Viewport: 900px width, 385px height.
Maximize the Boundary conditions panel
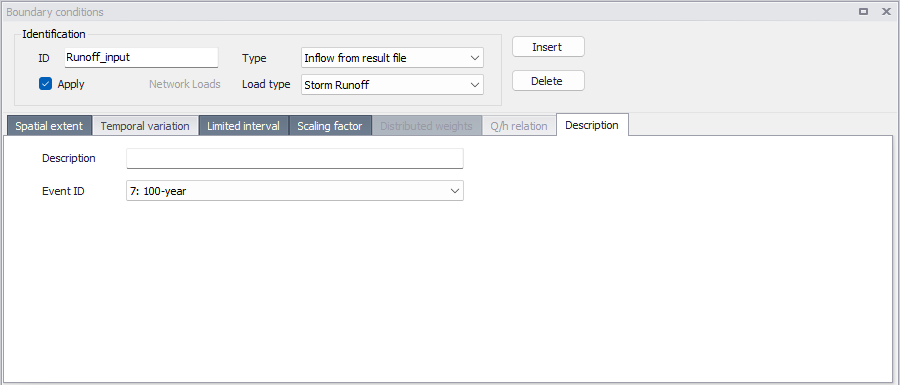(863, 11)
